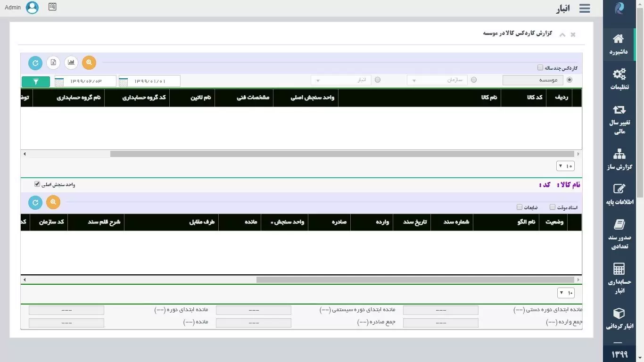Click the green filter funnel button
Screen dimensions: 644x362
(36, 82)
